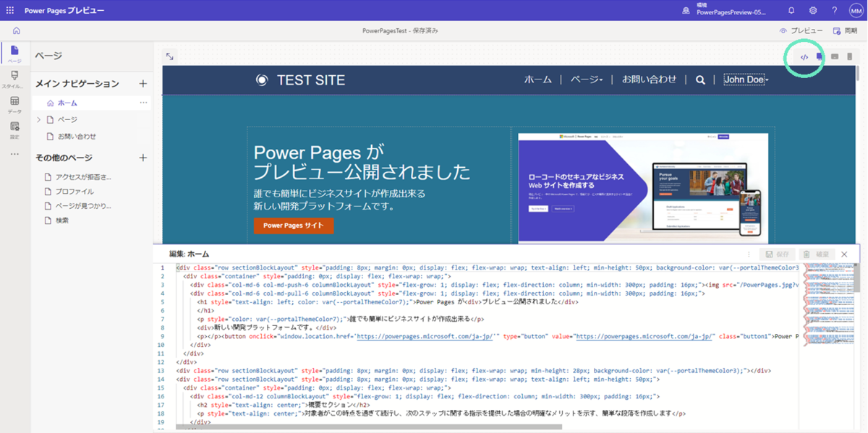Click the プレビュー (Preview) button
Image resolution: width=868 pixels, height=433 pixels.
click(x=801, y=31)
